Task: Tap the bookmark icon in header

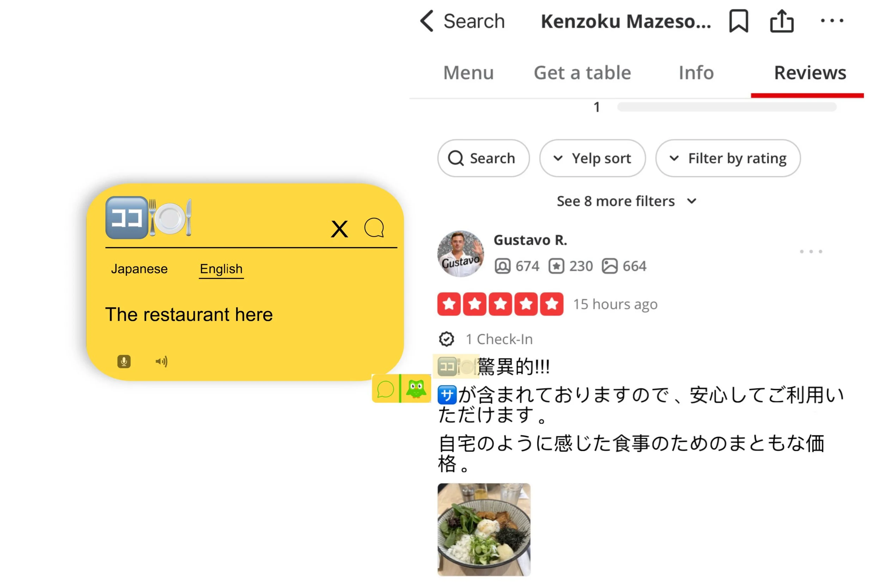Action: (x=738, y=21)
